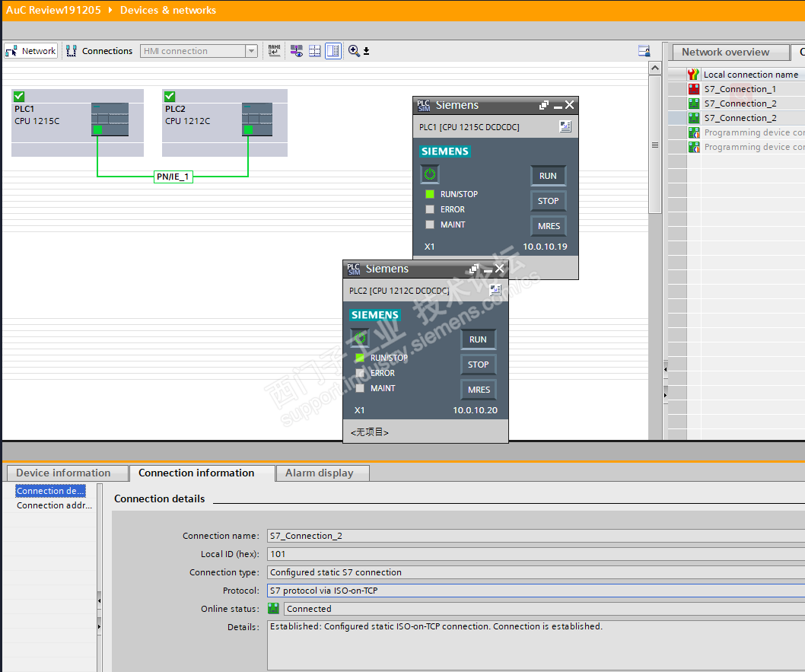Click the Local ID (hex) field
This screenshot has height=672, width=805.
[536, 554]
